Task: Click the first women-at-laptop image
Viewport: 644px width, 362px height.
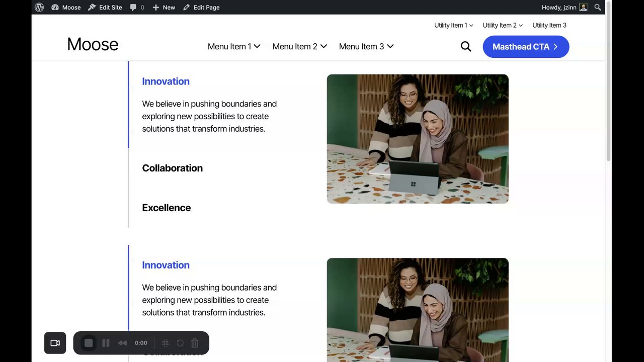Action: pyautogui.click(x=418, y=139)
